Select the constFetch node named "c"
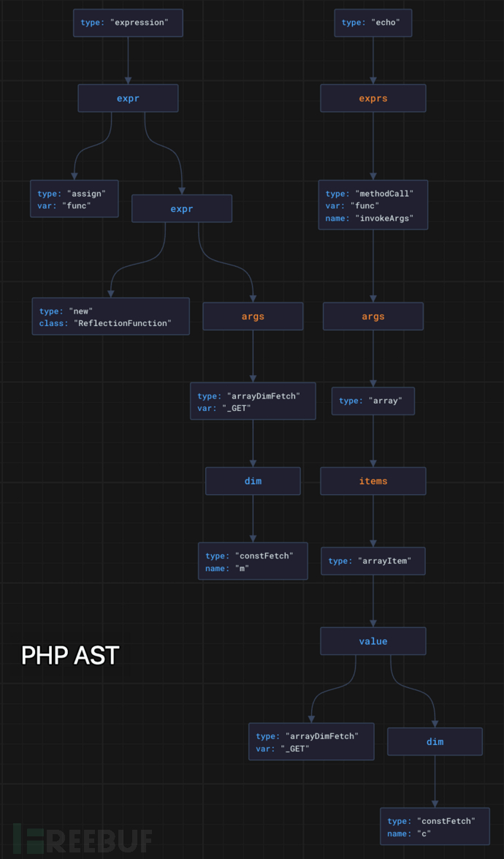The height and width of the screenshot is (859, 504). click(435, 827)
